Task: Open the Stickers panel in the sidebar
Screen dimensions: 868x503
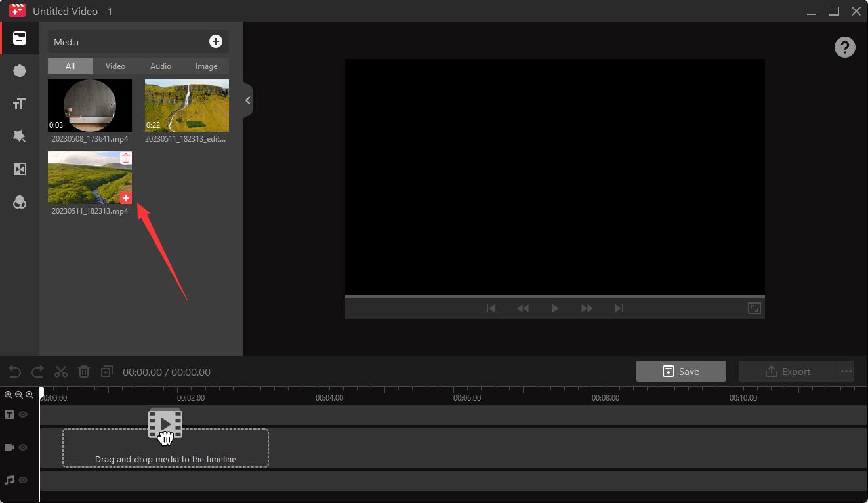Action: [x=19, y=70]
